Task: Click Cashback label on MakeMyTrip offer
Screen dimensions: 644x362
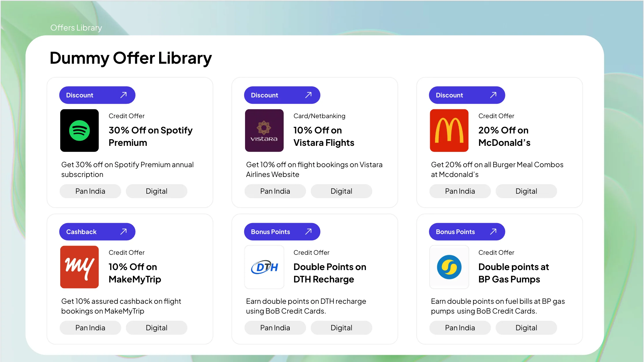Action: [x=81, y=232]
